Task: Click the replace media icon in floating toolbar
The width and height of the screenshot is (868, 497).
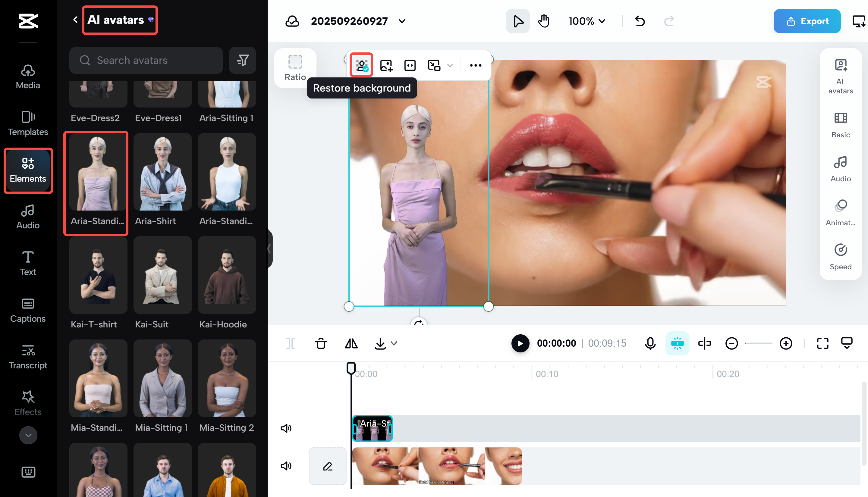Action: point(434,65)
